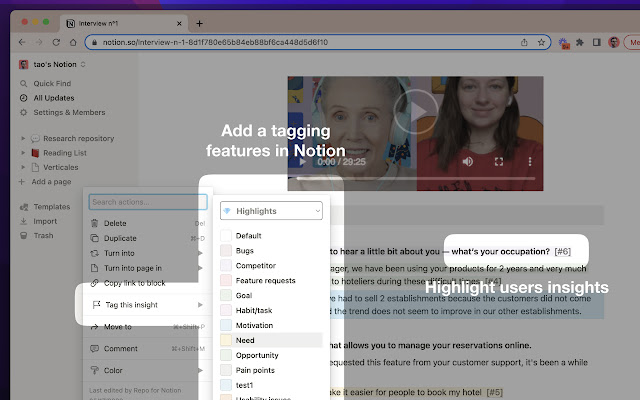This screenshot has height=400, width=640.
Task: Click the address bar URL
Action: pos(215,42)
